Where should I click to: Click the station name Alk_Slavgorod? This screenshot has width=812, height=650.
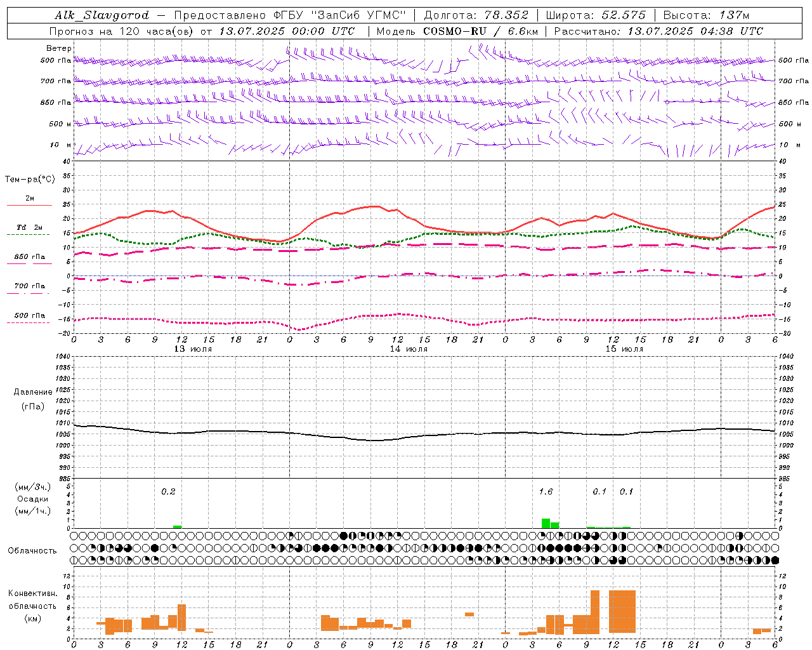tap(101, 15)
